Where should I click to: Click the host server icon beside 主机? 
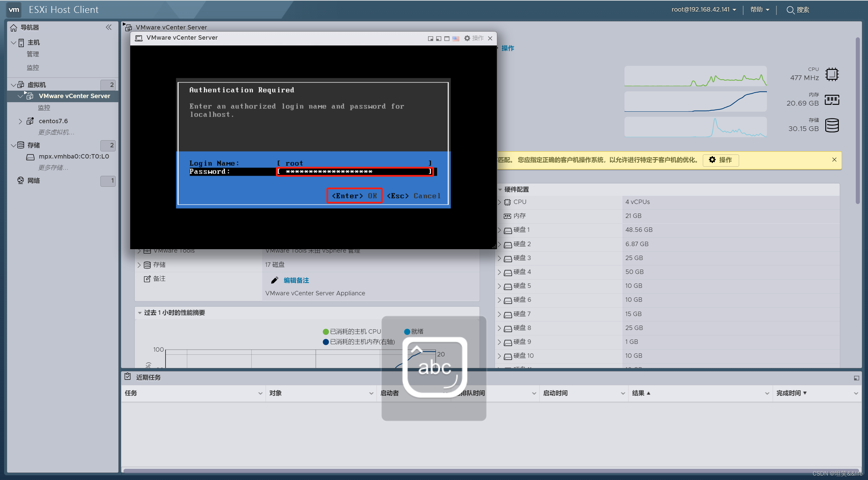coord(21,43)
